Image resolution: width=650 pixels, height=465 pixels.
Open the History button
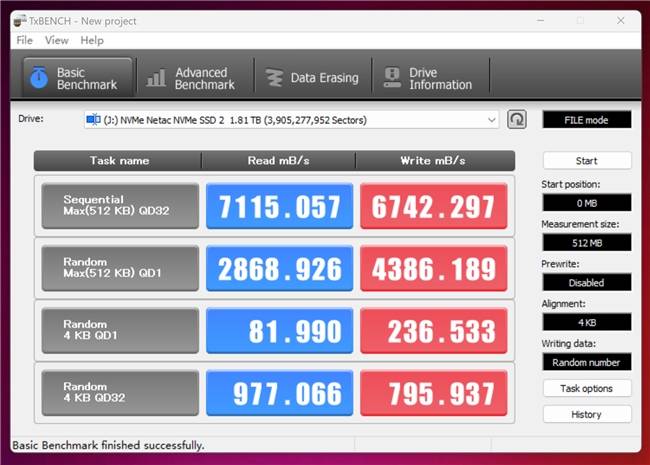pos(587,414)
